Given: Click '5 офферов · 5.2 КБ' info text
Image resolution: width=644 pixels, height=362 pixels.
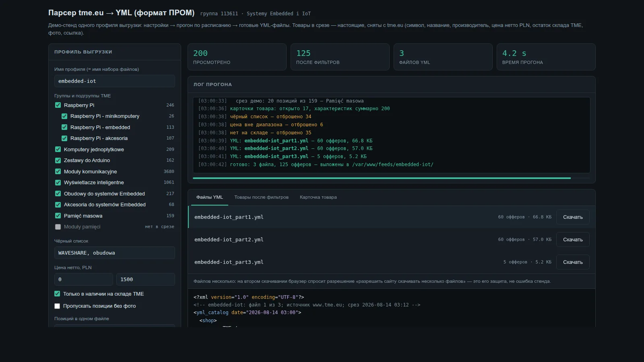Looking at the screenshot, I should pos(527,262).
